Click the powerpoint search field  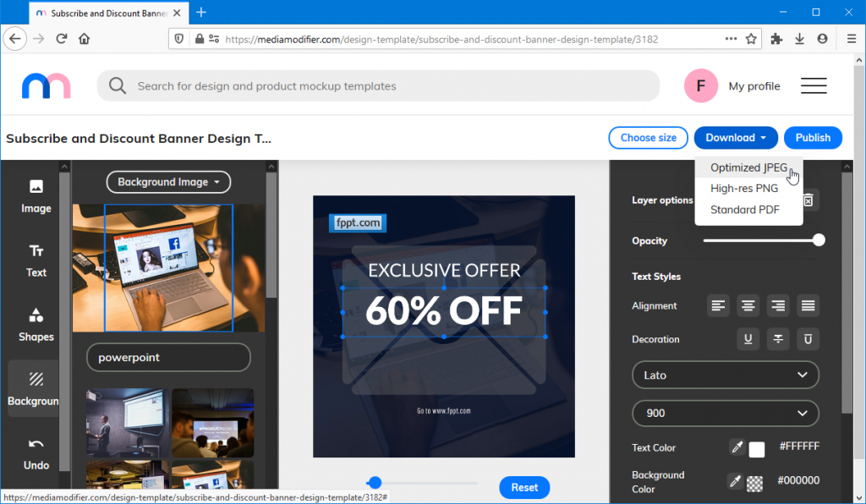pos(167,357)
